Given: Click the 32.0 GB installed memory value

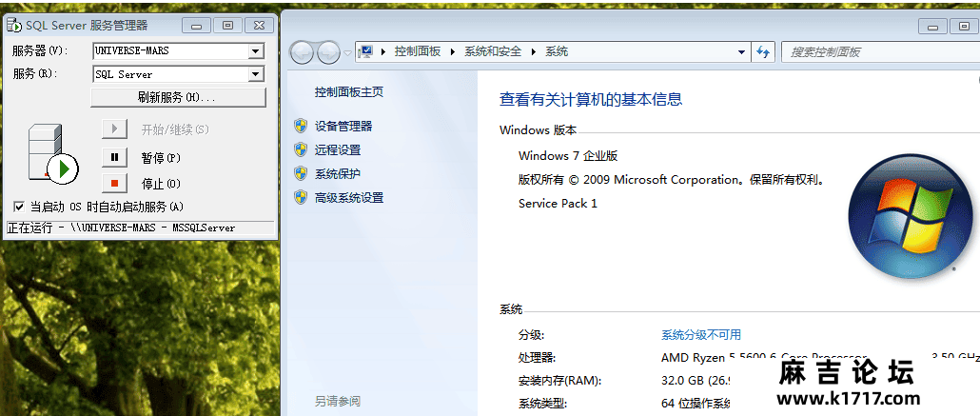Looking at the screenshot, I should (x=696, y=381).
